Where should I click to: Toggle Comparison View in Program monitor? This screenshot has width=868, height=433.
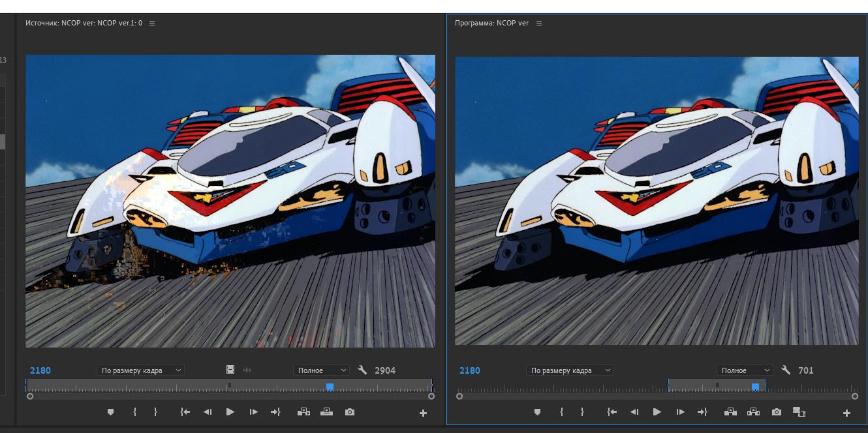(799, 412)
